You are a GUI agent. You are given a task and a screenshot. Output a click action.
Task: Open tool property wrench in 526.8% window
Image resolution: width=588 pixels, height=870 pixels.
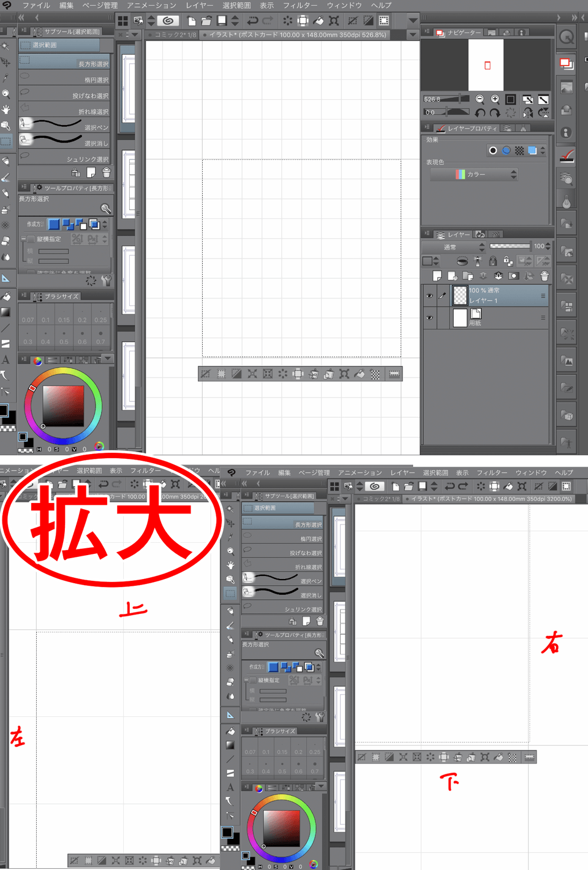107,281
